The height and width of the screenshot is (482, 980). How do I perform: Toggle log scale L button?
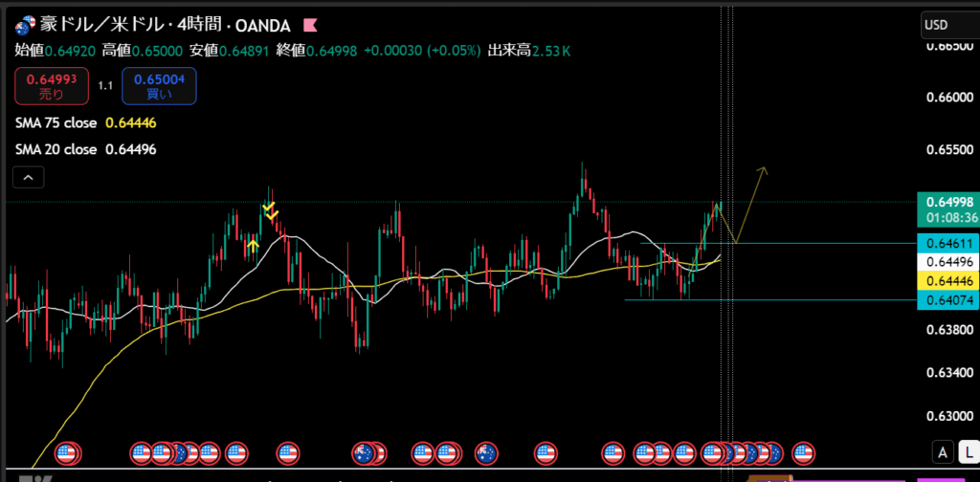[x=969, y=450]
